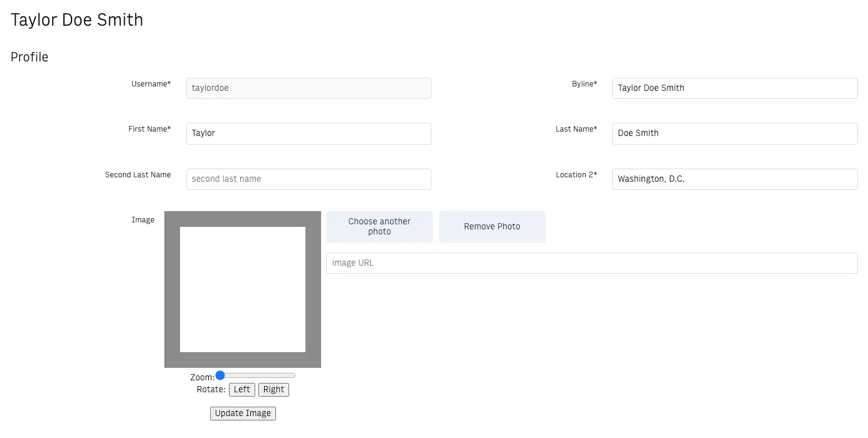Click Remove Photo button

pyautogui.click(x=492, y=227)
